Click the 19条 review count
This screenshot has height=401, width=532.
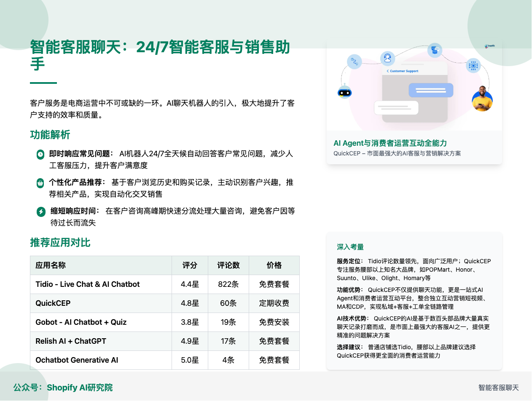click(x=228, y=322)
